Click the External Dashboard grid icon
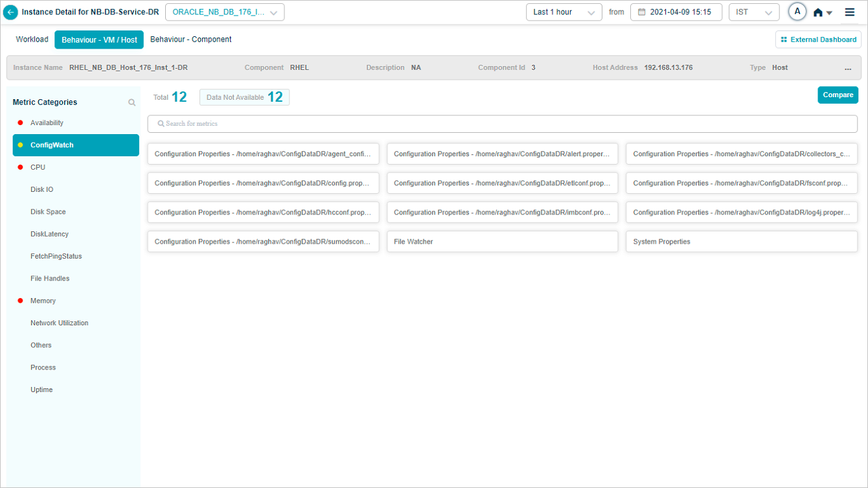The image size is (868, 488). (x=784, y=40)
